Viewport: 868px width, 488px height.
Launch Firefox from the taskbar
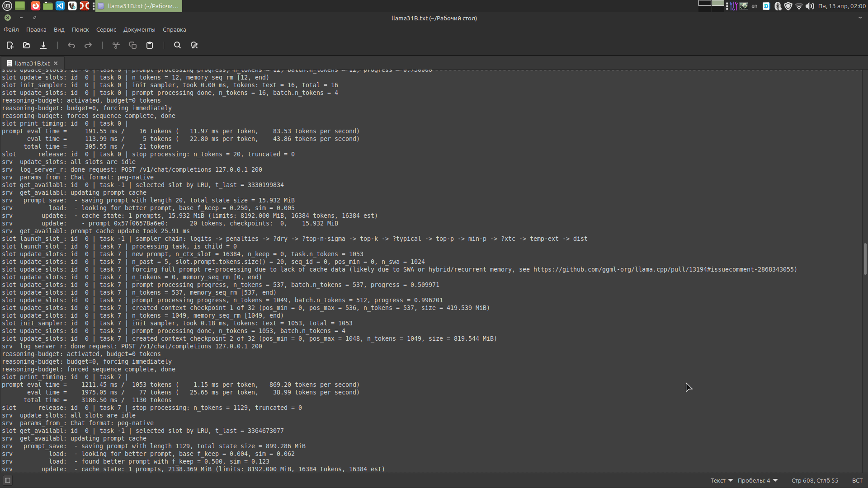pyautogui.click(x=35, y=6)
